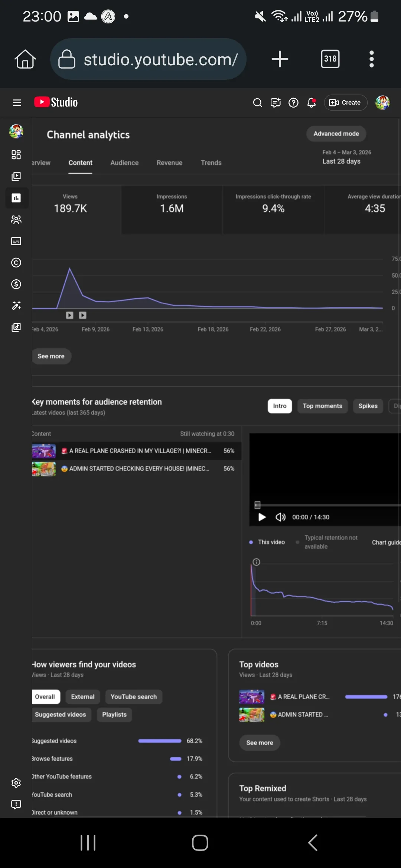Screen dimensions: 401x868
Task: Open Subtitles sidebar icon
Action: pyautogui.click(x=16, y=241)
